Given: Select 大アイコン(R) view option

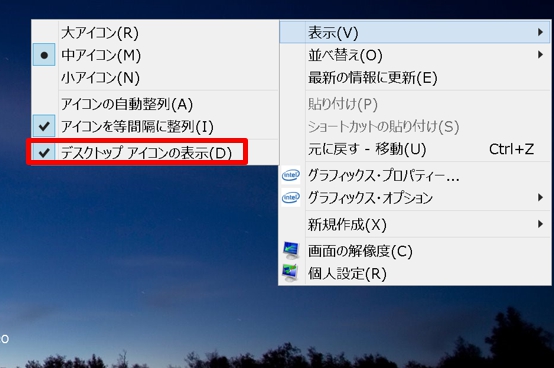Looking at the screenshot, I should click(155, 33).
